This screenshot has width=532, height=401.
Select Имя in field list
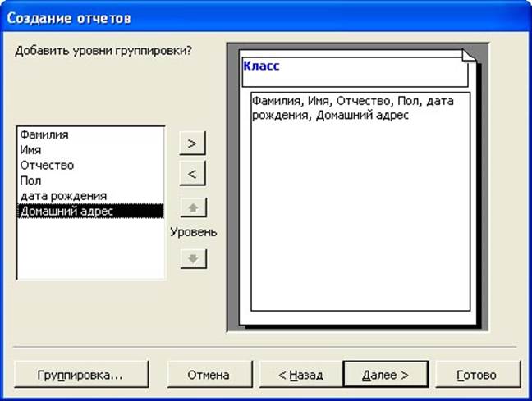click(90, 150)
